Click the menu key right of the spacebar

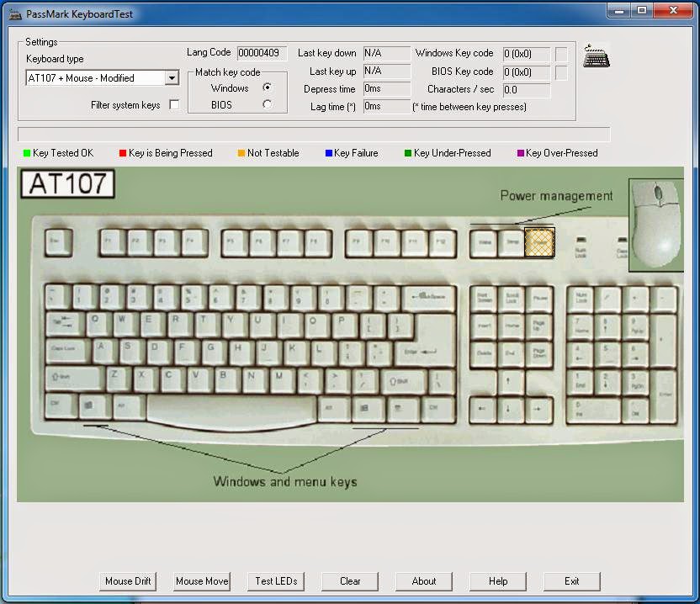point(403,409)
